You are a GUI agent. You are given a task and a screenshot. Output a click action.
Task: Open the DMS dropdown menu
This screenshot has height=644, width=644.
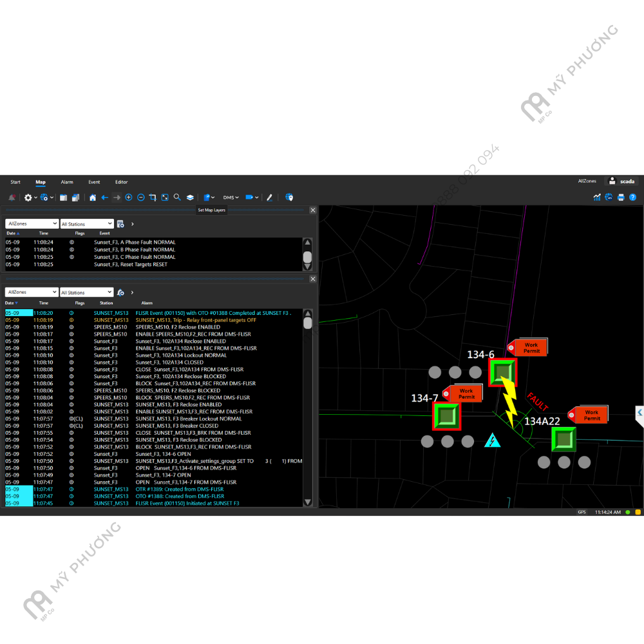[x=231, y=198]
